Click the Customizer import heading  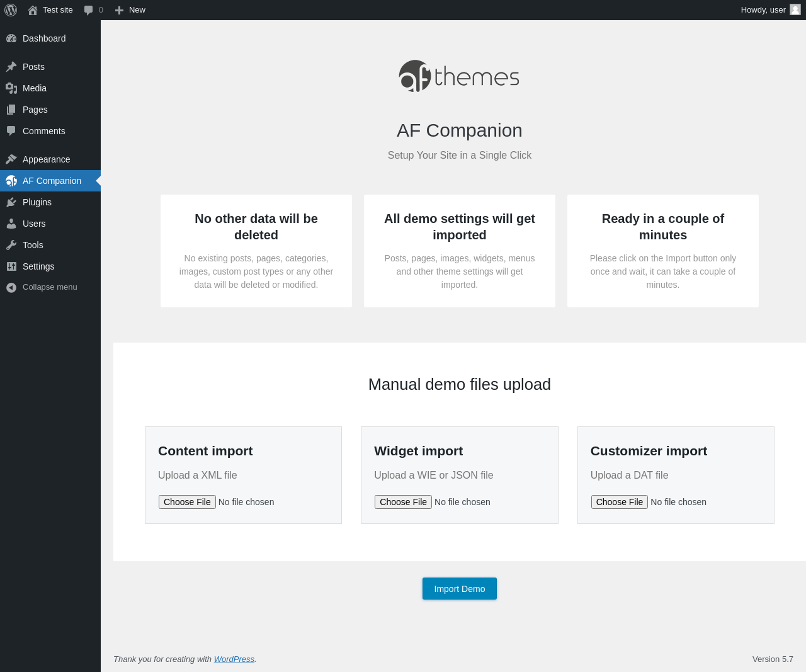649,451
